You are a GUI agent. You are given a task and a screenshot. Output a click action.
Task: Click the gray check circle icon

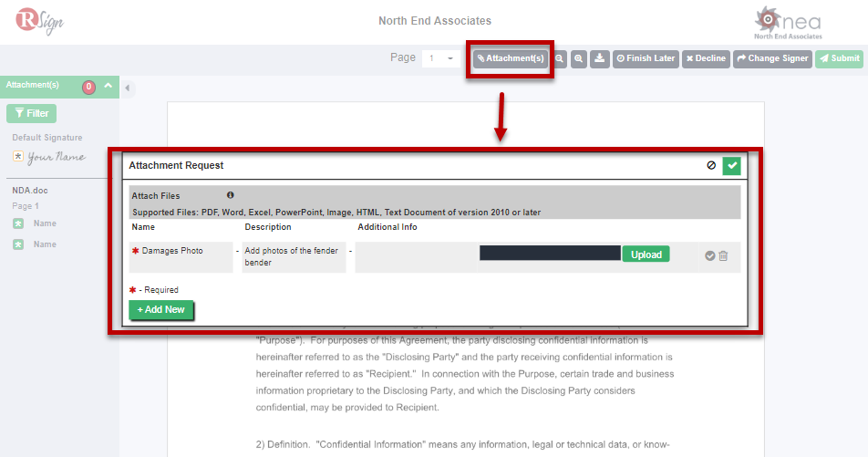709,256
